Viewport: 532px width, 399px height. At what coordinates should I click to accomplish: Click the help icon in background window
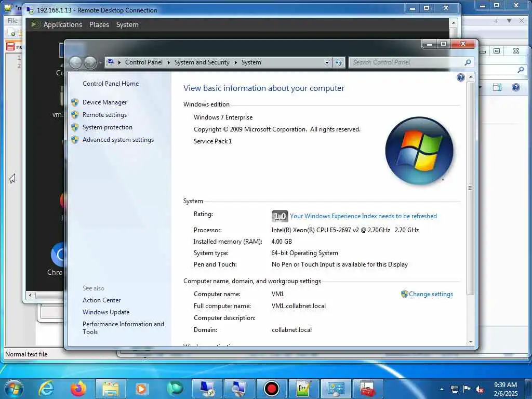pos(516,87)
